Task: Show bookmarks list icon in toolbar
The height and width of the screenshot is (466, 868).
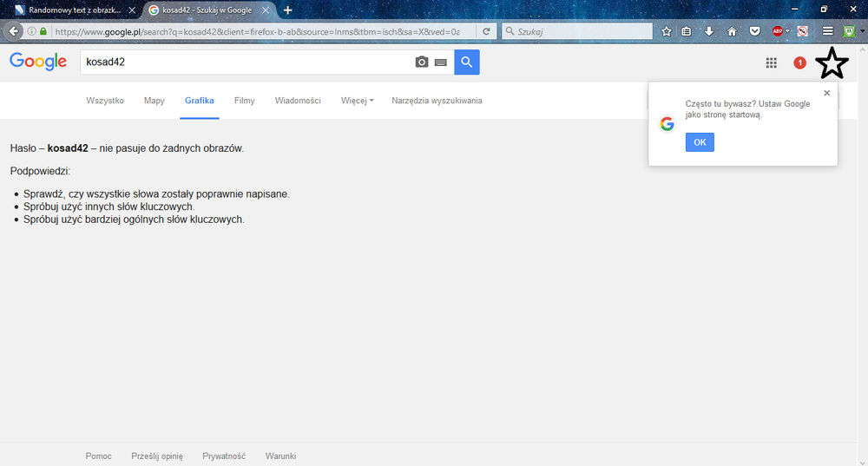Action: coord(687,31)
